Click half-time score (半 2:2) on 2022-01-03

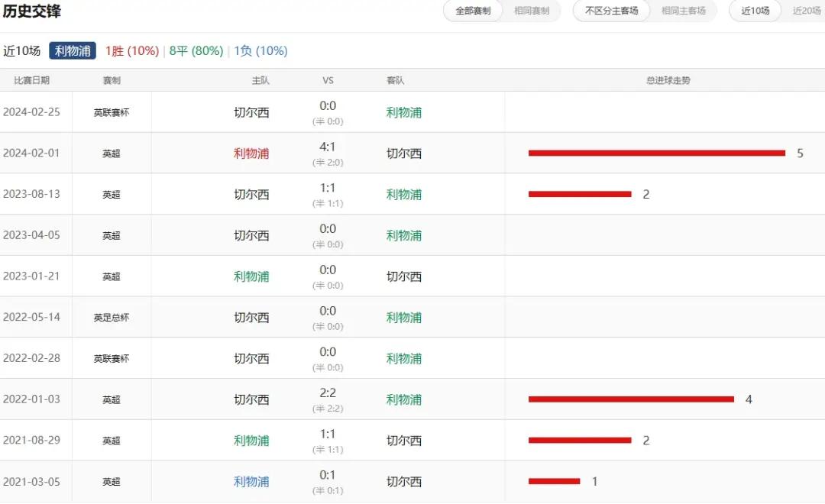click(x=328, y=409)
